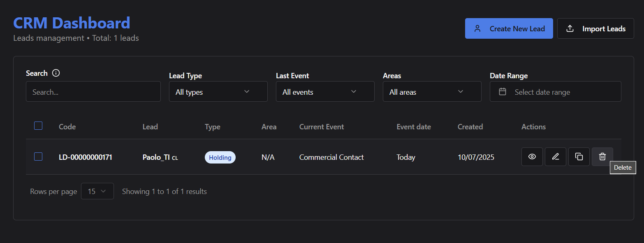Click the trash delete icon
This screenshot has height=243, width=644.
pos(602,157)
